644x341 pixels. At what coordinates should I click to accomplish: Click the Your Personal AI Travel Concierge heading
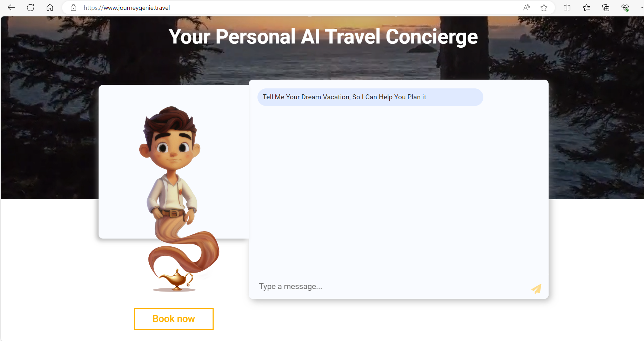[x=323, y=36]
